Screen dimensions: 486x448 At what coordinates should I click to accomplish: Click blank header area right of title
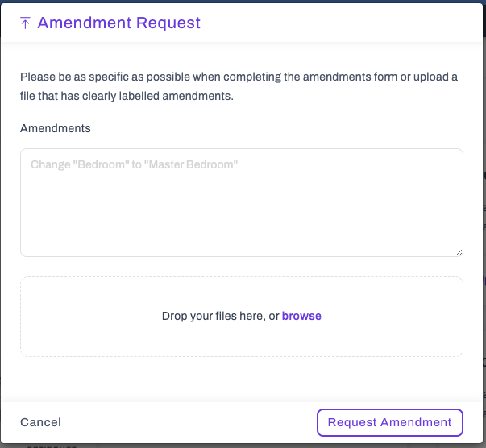341,23
